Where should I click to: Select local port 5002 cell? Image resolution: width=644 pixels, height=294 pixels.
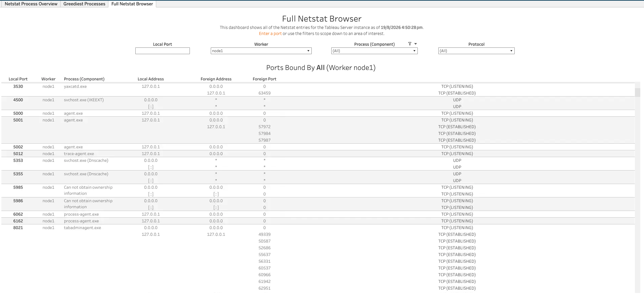point(18,147)
